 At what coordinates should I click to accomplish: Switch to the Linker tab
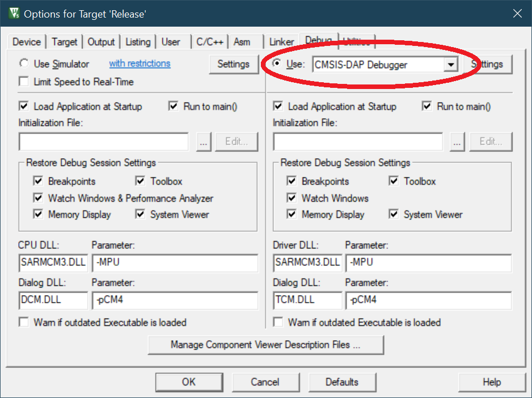tap(281, 42)
